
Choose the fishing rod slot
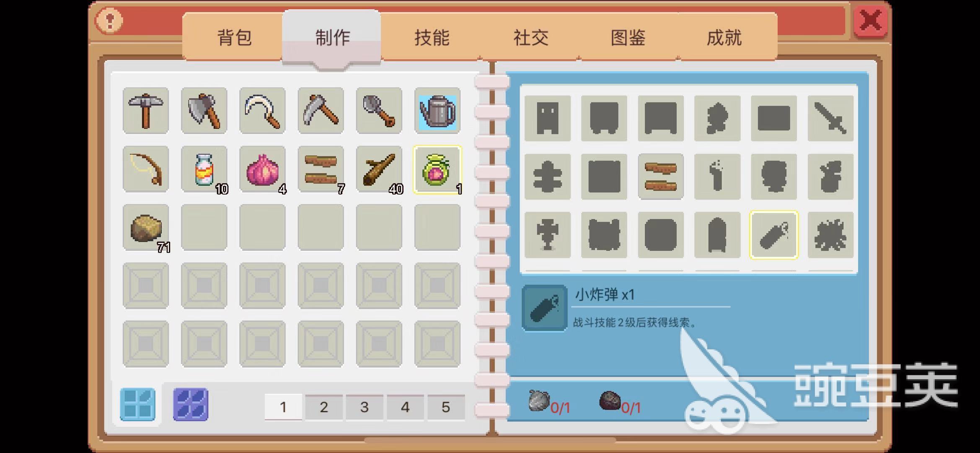(x=146, y=169)
